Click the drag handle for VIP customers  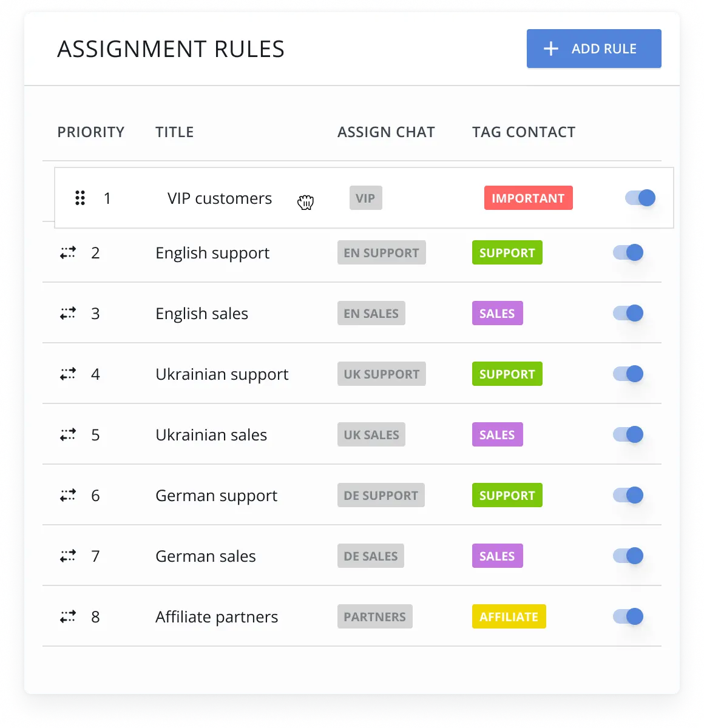(80, 198)
